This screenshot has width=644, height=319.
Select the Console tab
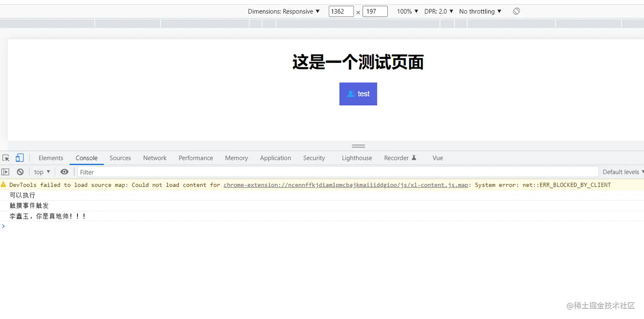coord(86,158)
